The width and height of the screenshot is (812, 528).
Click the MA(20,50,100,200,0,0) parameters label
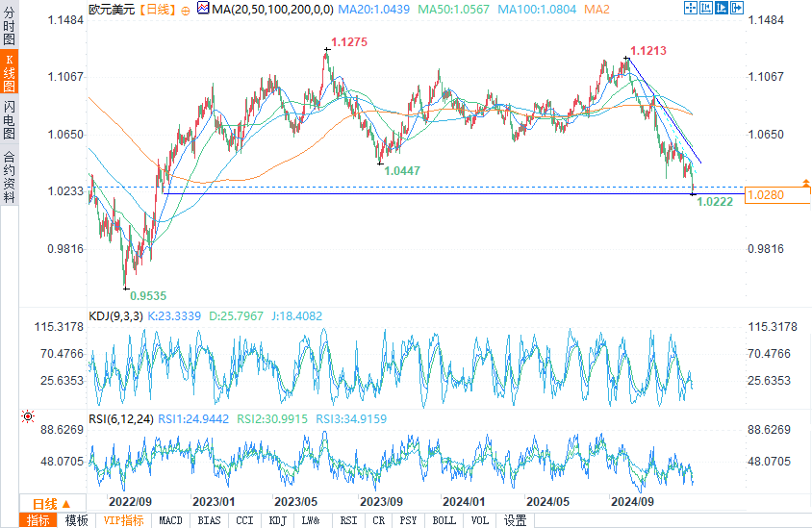[x=273, y=10]
